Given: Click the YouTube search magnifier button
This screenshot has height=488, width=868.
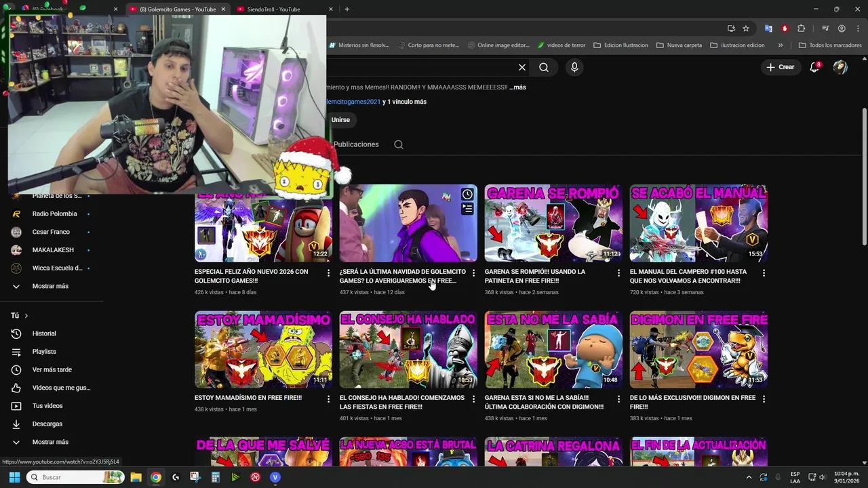Looking at the screenshot, I should pyautogui.click(x=544, y=67).
